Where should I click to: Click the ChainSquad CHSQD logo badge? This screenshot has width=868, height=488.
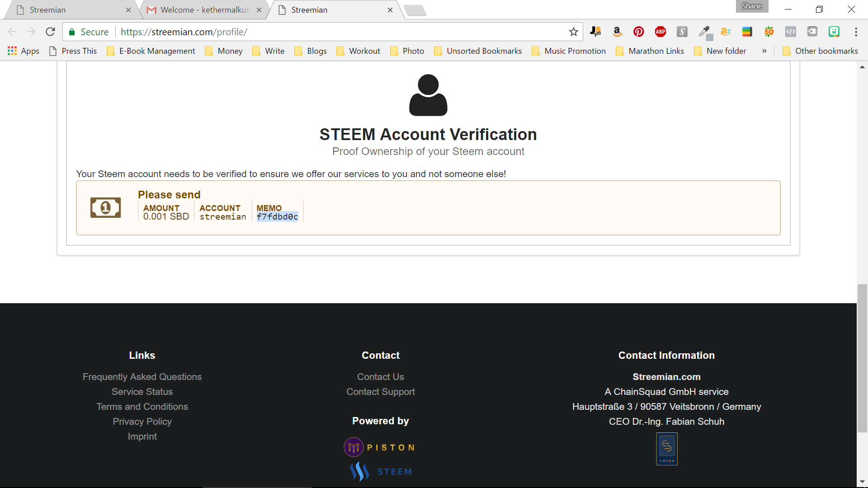click(x=666, y=449)
